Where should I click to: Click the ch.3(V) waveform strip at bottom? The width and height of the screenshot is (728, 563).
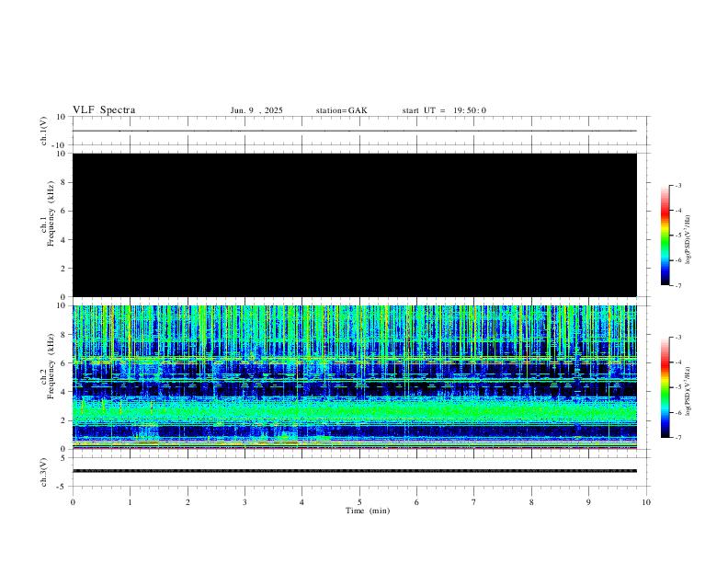click(x=359, y=472)
